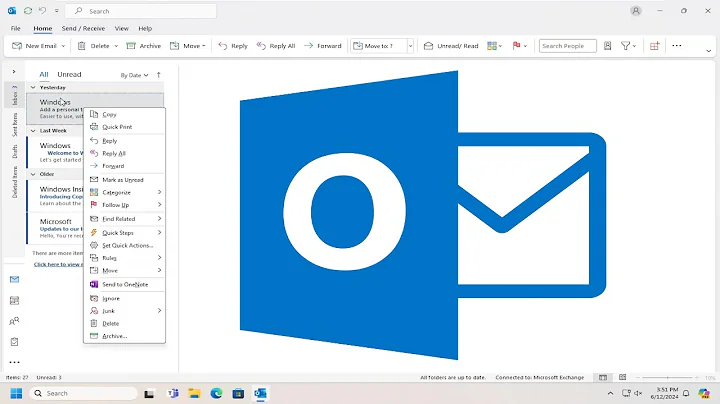Viewport: 720px width, 404px height.
Task: Click the Follow Up flag in the ribbon
Action: (x=517, y=45)
